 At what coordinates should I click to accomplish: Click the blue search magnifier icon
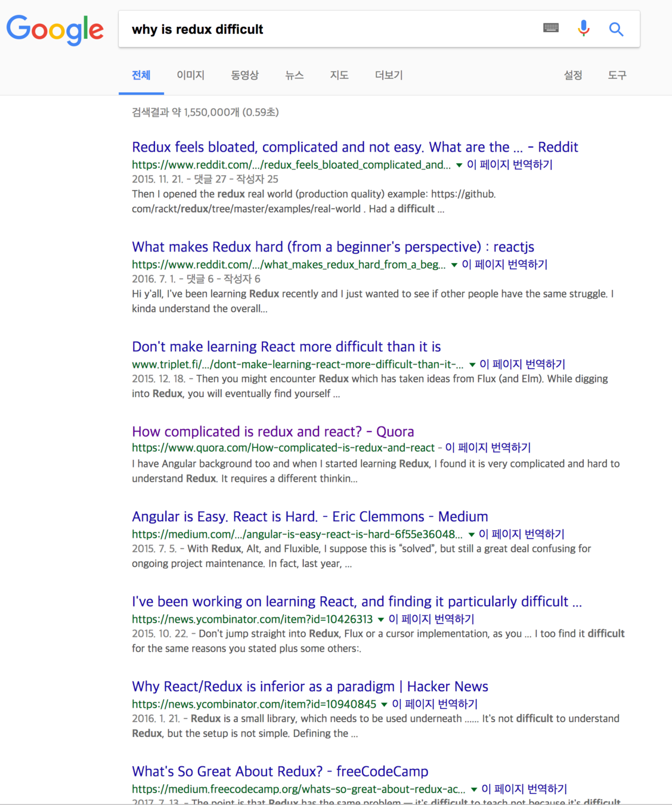(x=616, y=29)
